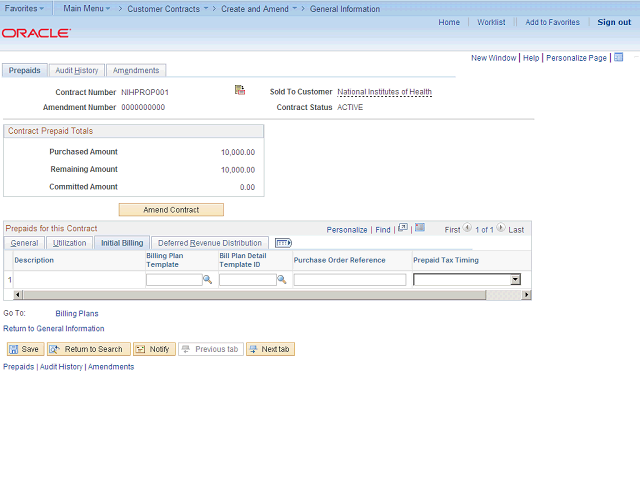Image resolution: width=640 pixels, height=480 pixels.
Task: Click the page settings icon next to Personalize Page
Action: 619,57
